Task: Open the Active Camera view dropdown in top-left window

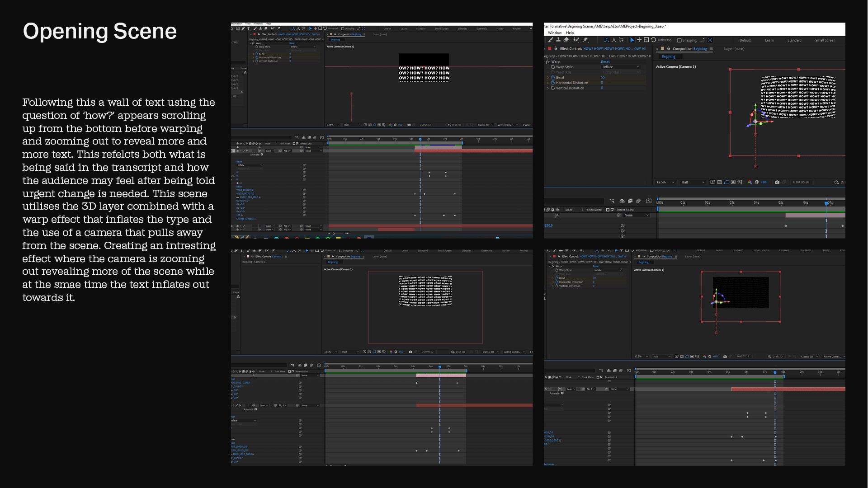Action: (508, 125)
